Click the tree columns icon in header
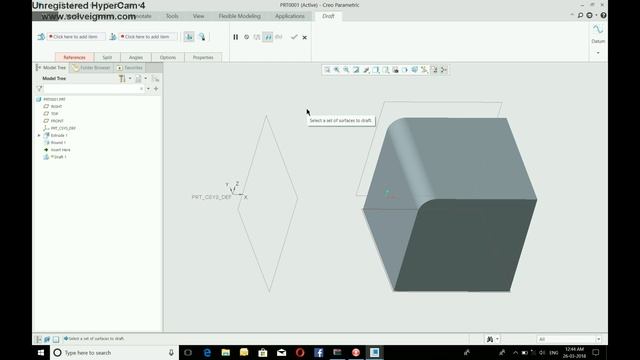 pyautogui.click(x=155, y=78)
